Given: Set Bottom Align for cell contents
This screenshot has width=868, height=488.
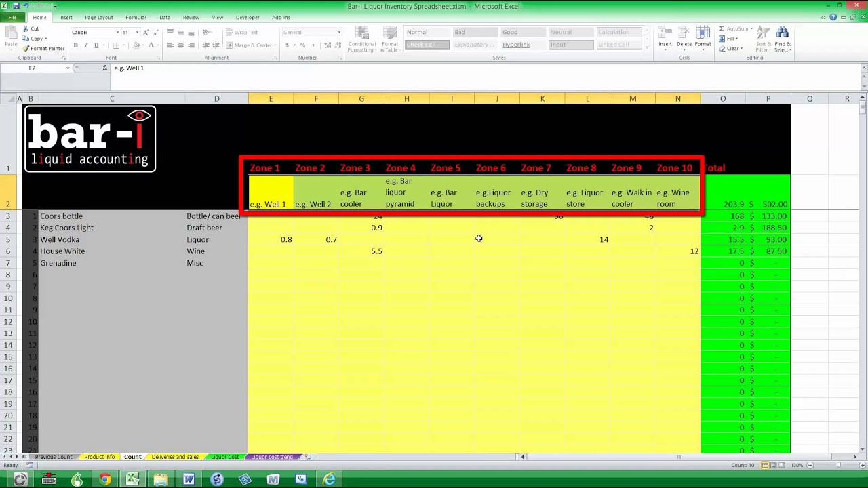Looking at the screenshot, I should pyautogui.click(x=191, y=33).
